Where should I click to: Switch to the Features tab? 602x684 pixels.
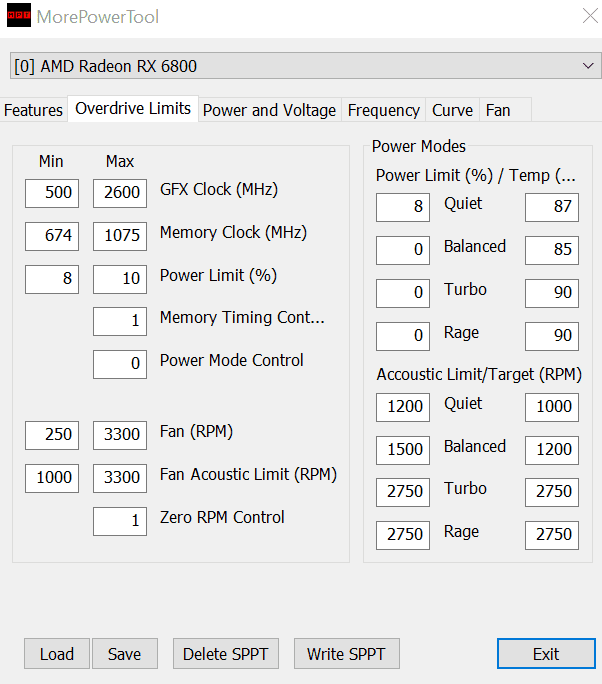click(x=33, y=110)
